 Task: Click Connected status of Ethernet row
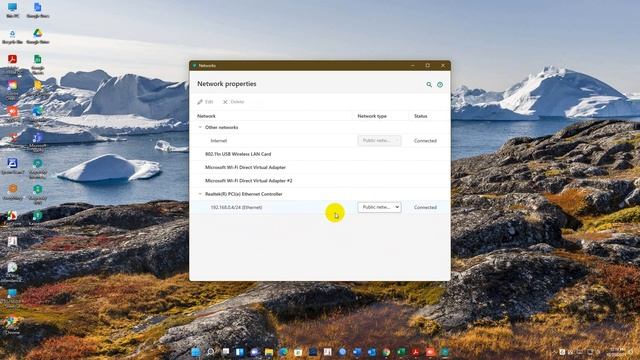coord(425,207)
